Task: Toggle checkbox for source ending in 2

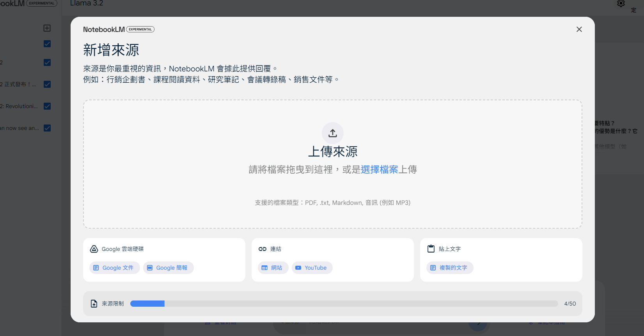Action: (x=47, y=62)
